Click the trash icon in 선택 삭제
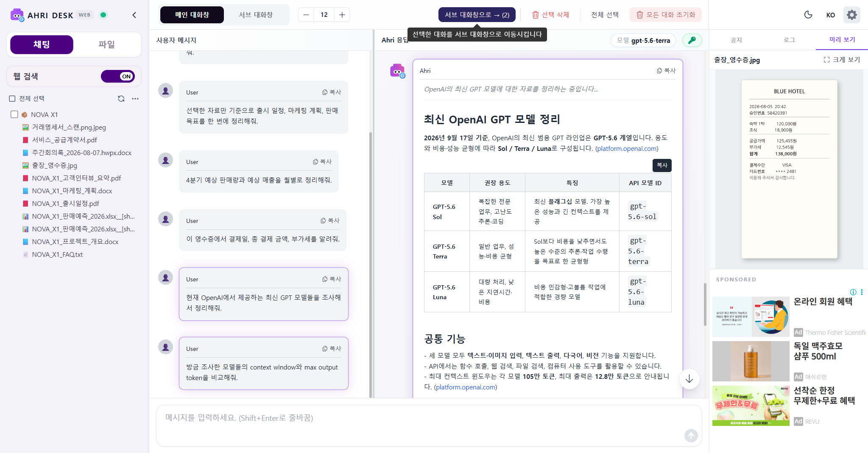The width and height of the screenshot is (868, 453). click(536, 15)
